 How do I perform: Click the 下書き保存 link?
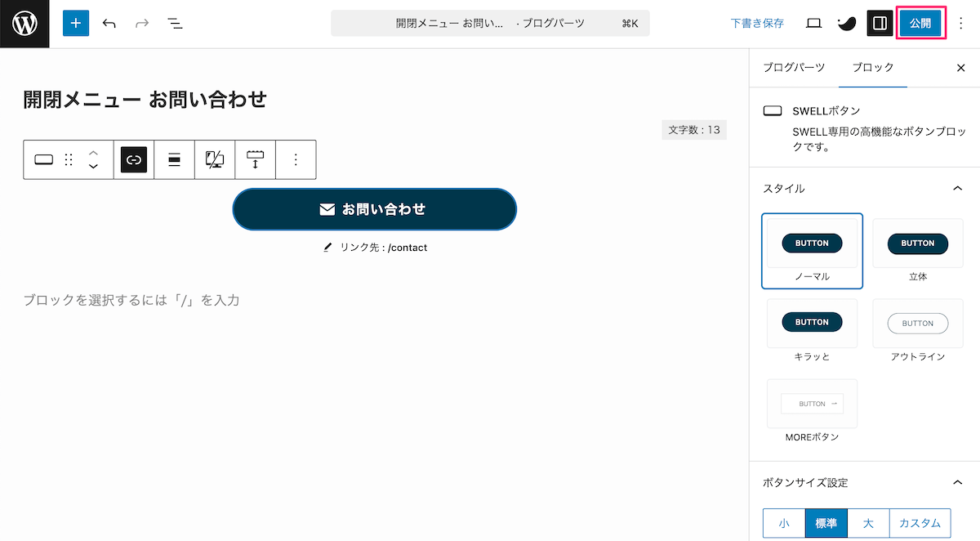pos(757,24)
